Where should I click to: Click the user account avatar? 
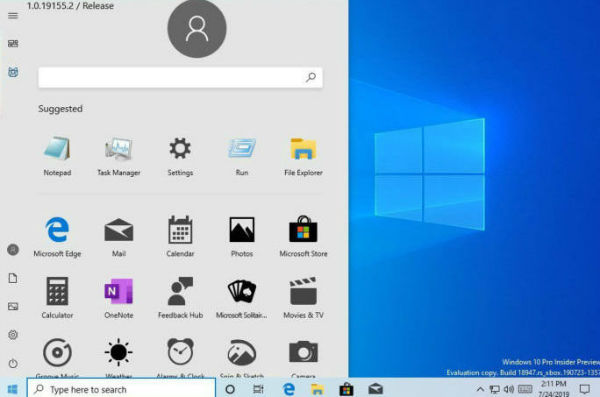[197, 29]
